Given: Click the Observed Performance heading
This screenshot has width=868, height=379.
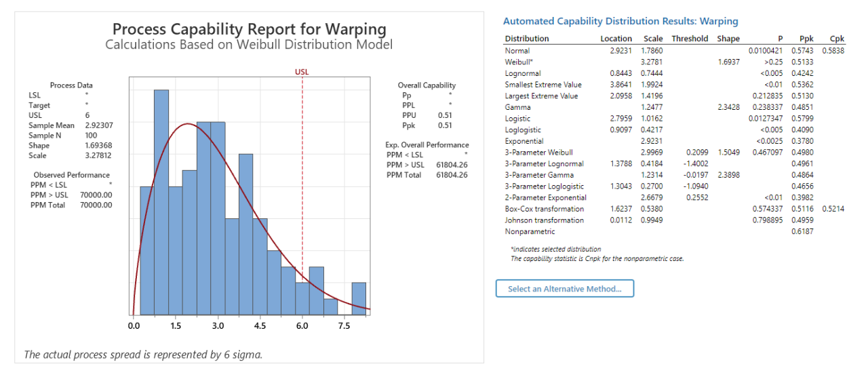Looking at the screenshot, I should [71, 175].
